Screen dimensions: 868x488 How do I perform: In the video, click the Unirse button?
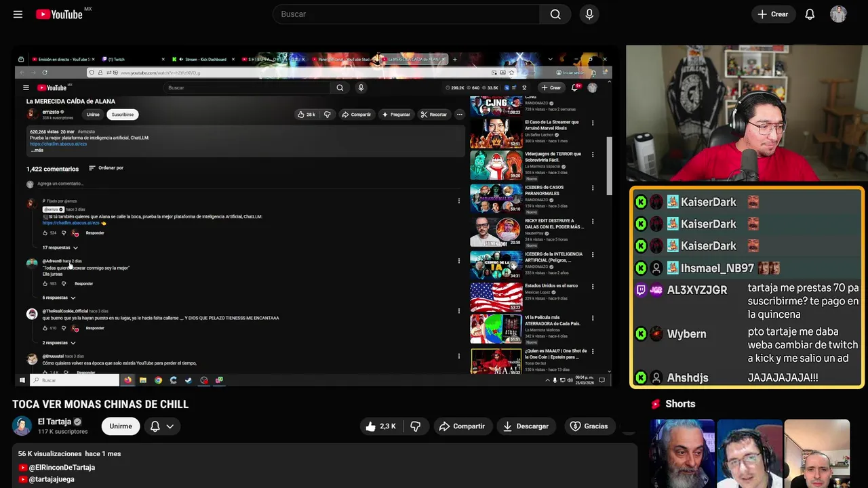click(93, 115)
